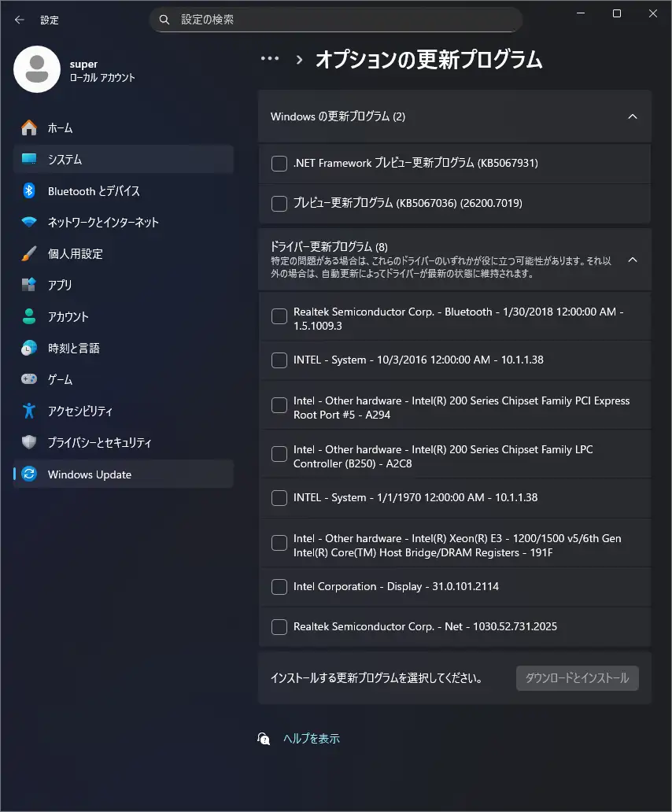Click the Home (ホーム) house icon
Image resolution: width=672 pixels, height=812 pixels.
[x=29, y=127]
